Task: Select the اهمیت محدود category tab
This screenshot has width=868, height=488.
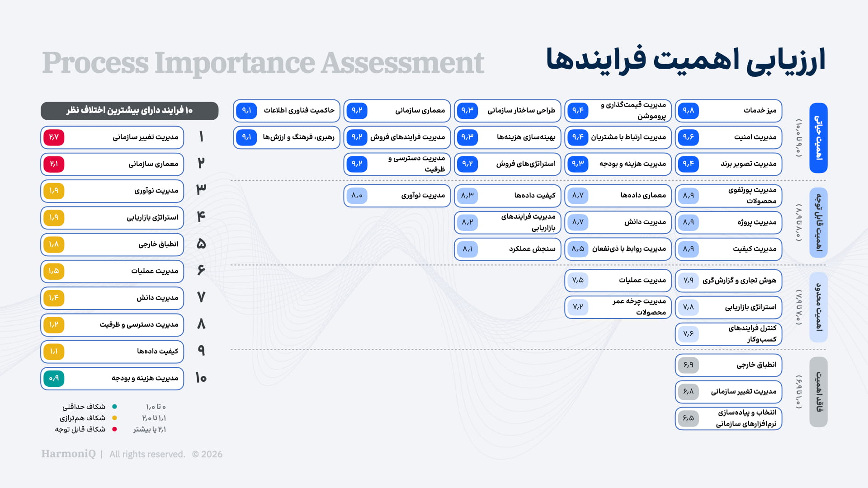Action: click(x=818, y=307)
